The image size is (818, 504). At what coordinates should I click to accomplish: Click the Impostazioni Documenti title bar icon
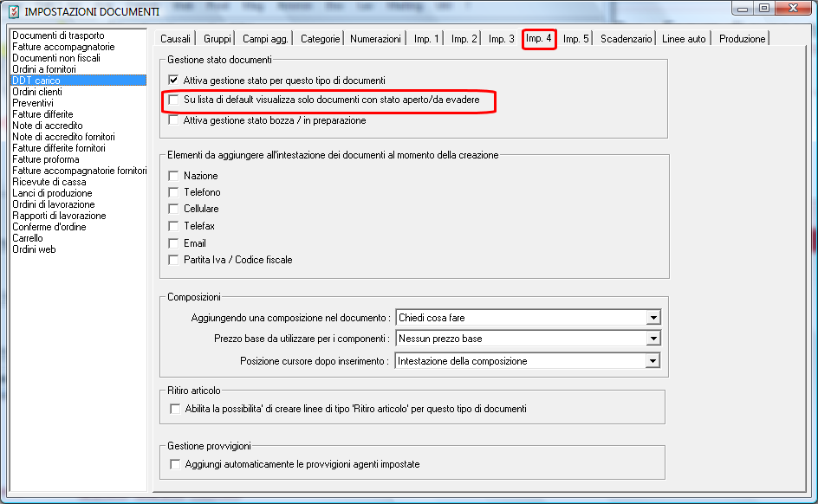14,11
